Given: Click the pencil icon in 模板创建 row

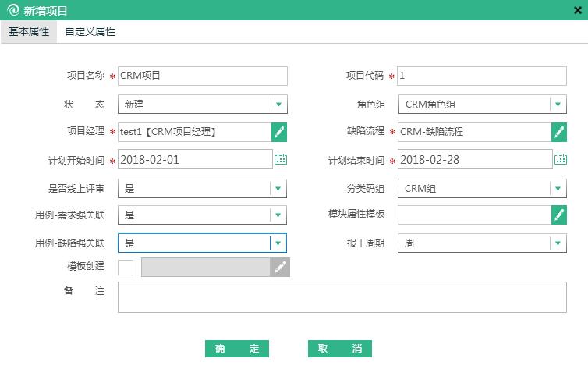Looking at the screenshot, I should [278, 268].
